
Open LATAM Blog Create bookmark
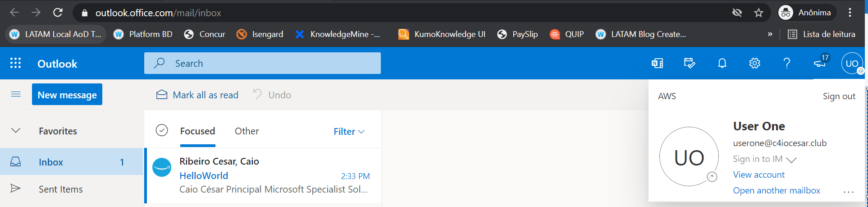[641, 34]
